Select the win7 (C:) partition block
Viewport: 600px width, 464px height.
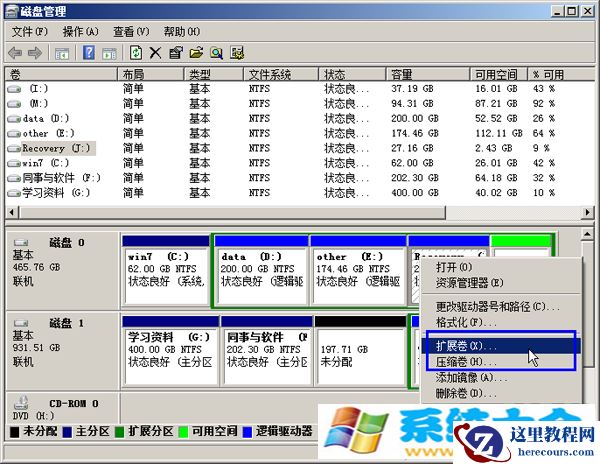tap(166, 271)
